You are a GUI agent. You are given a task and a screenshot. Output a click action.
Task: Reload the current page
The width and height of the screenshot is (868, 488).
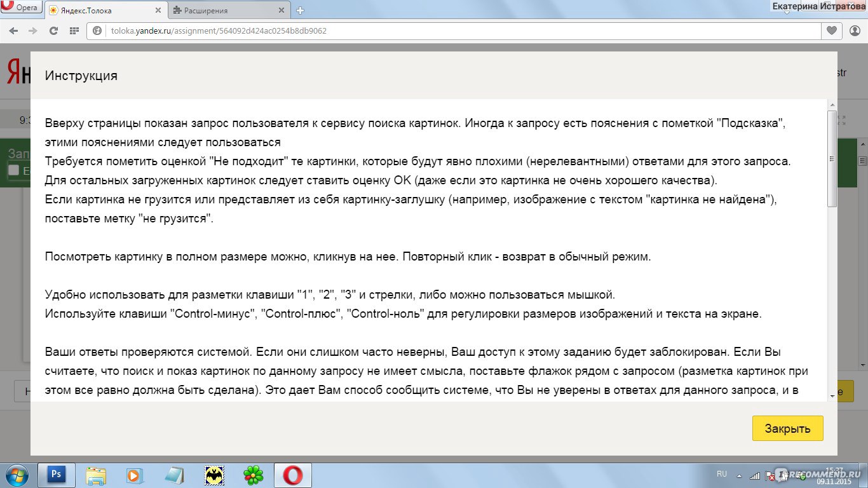pos(53,30)
